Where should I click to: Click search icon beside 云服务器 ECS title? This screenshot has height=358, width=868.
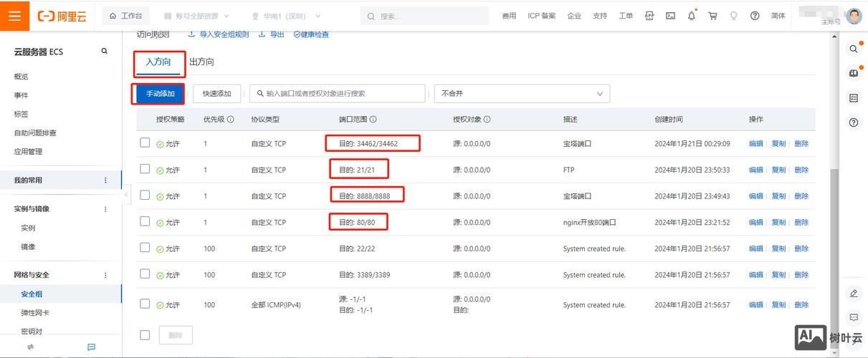104,52
